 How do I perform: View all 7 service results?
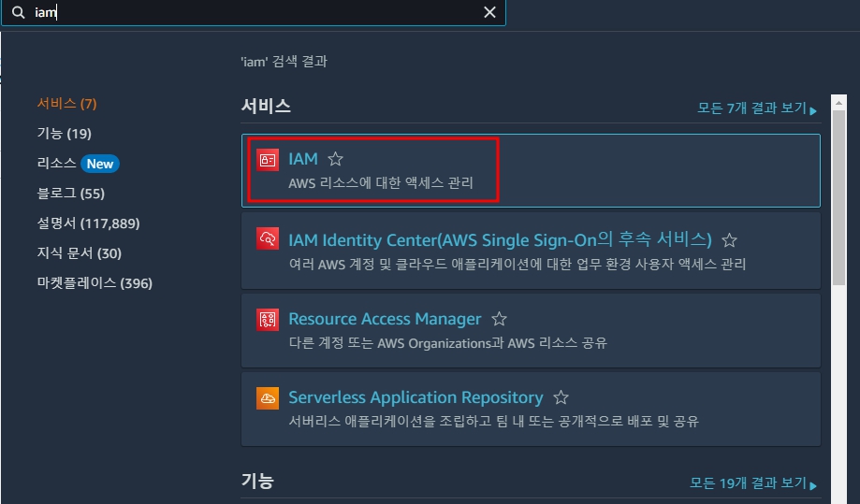[x=757, y=108]
